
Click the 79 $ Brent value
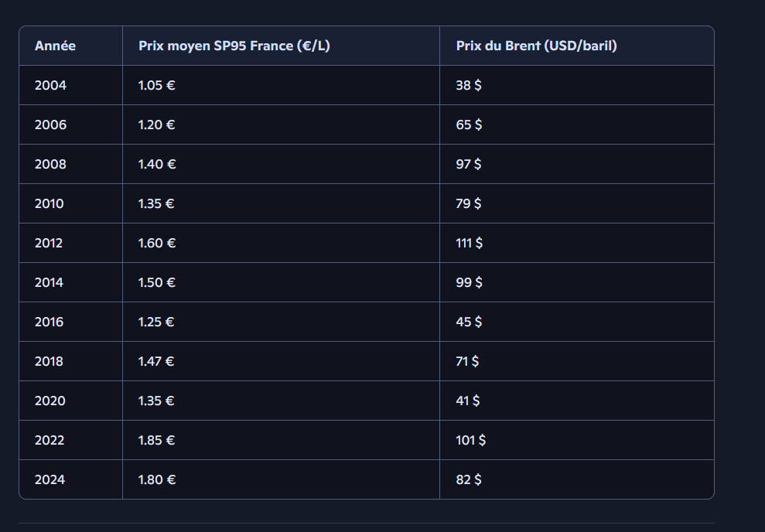point(469,204)
